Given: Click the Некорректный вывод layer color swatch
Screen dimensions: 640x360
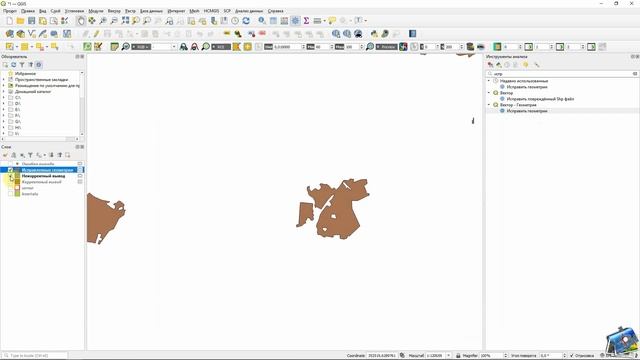Looking at the screenshot, I should 17,176.
